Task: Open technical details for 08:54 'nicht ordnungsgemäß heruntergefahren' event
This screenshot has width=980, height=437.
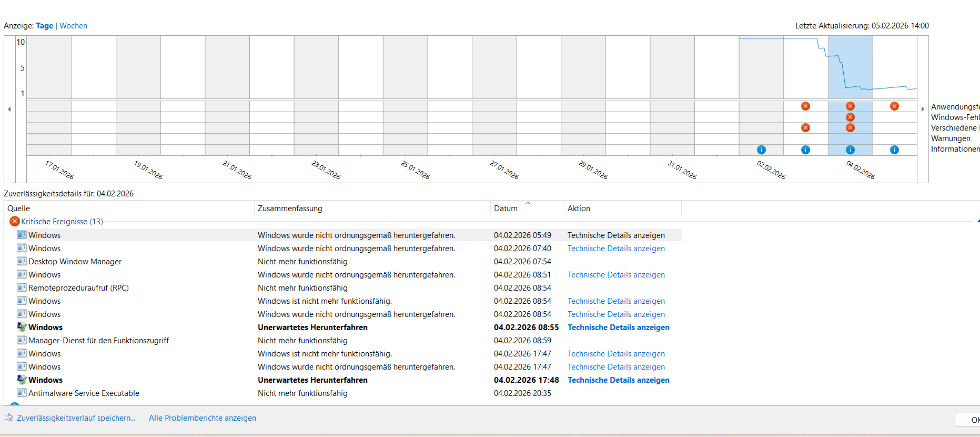Action: pos(616,314)
